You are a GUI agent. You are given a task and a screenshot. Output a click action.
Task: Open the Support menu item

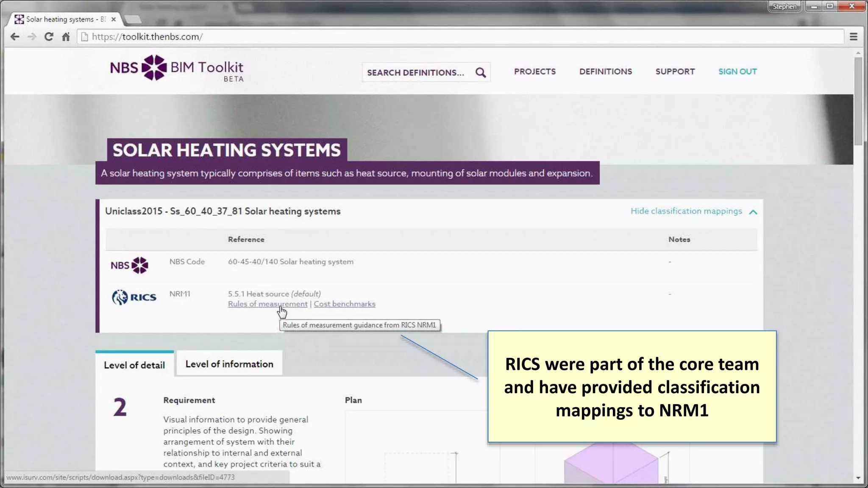click(x=675, y=72)
